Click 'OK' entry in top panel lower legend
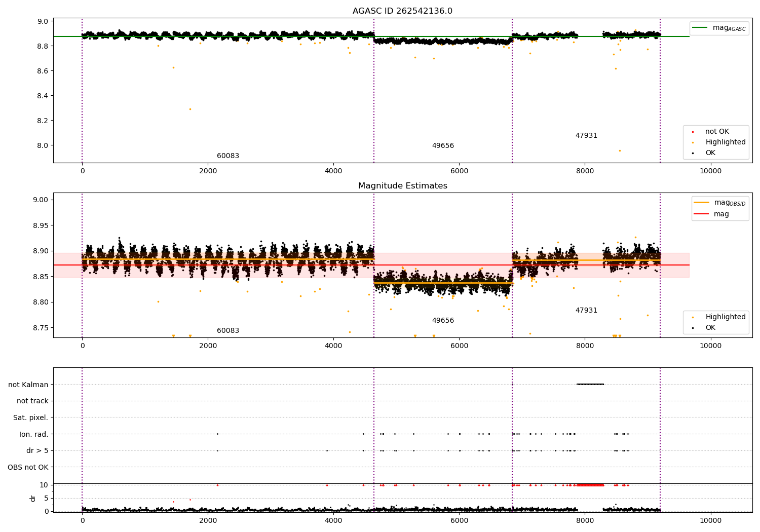The width and height of the screenshot is (760, 532). pyautogui.click(x=710, y=153)
